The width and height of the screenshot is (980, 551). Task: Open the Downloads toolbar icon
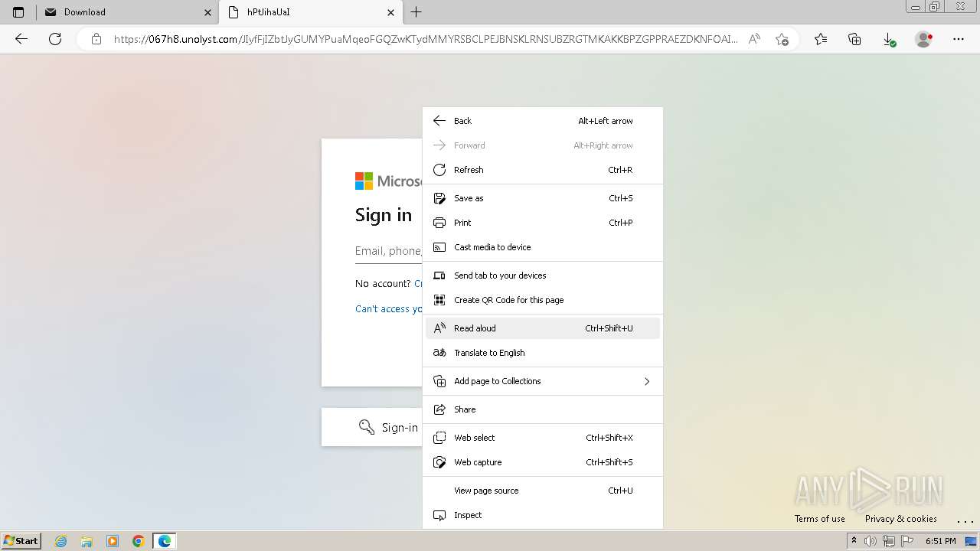(889, 39)
